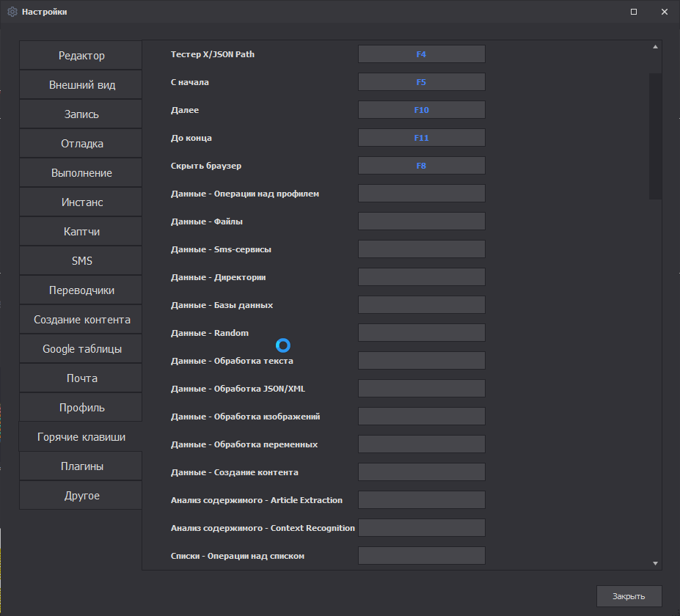
Task: Open the Инстанс tab
Action: tap(81, 202)
